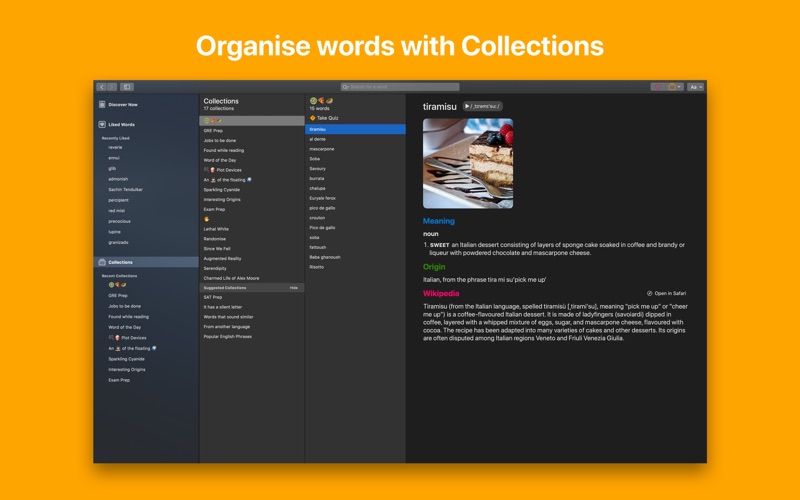Select the highlighted 'tiramisu' word row

(x=356, y=129)
